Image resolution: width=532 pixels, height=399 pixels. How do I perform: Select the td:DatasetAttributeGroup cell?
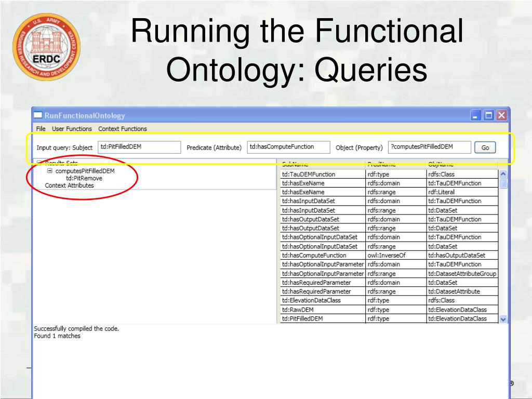462,273
